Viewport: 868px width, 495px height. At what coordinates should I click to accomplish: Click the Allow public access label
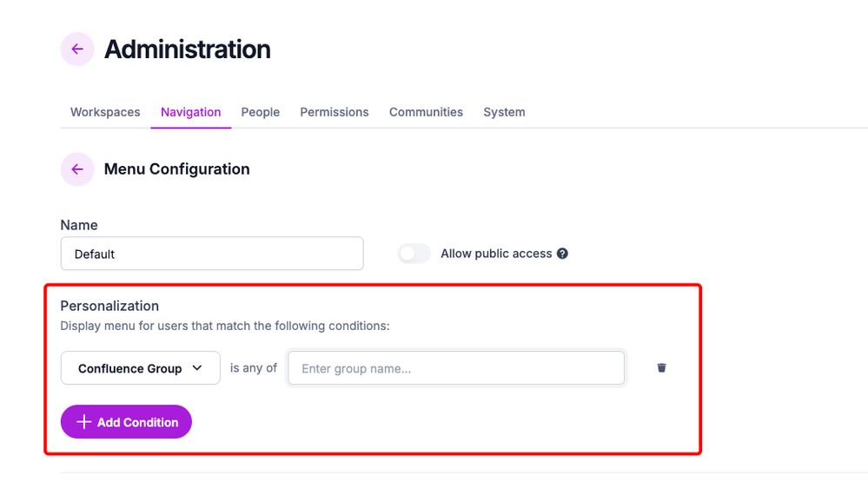[496, 254]
